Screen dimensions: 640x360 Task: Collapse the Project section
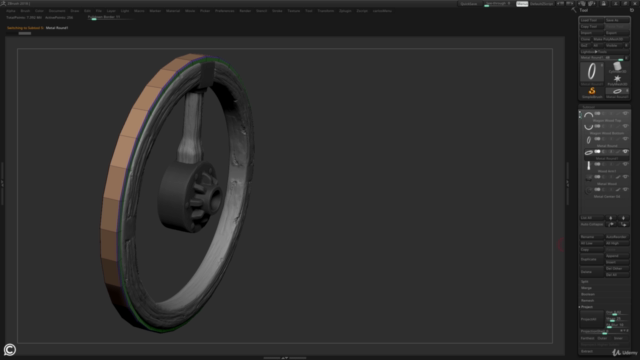click(x=587, y=307)
